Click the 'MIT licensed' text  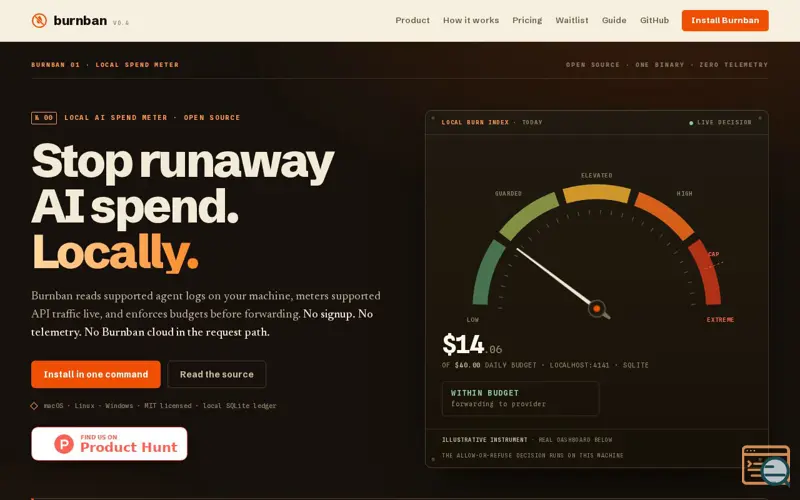pos(168,406)
